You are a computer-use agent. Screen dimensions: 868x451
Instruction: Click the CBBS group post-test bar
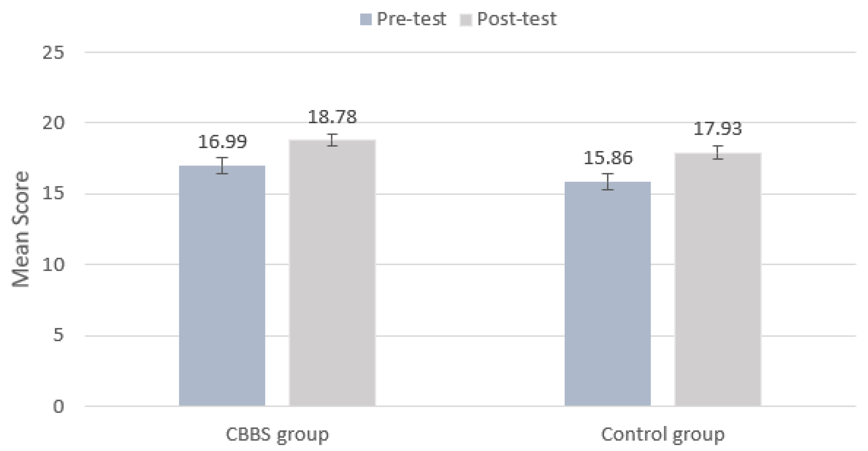click(x=332, y=273)
